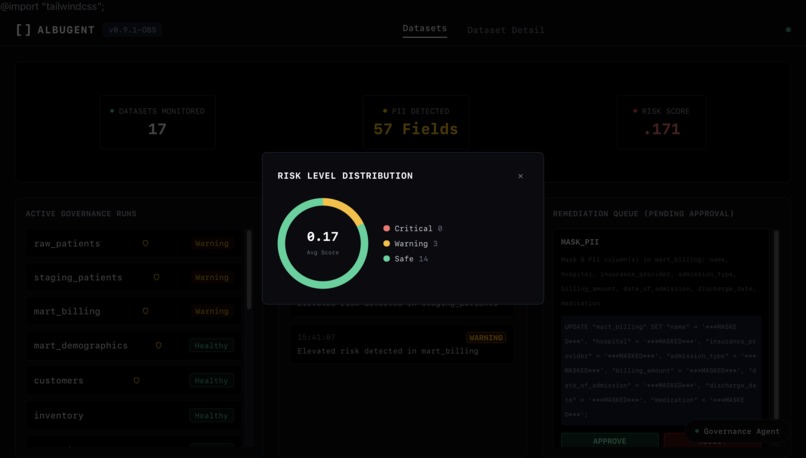
Task: Select the mart_demographics run row
Action: [x=133, y=345]
